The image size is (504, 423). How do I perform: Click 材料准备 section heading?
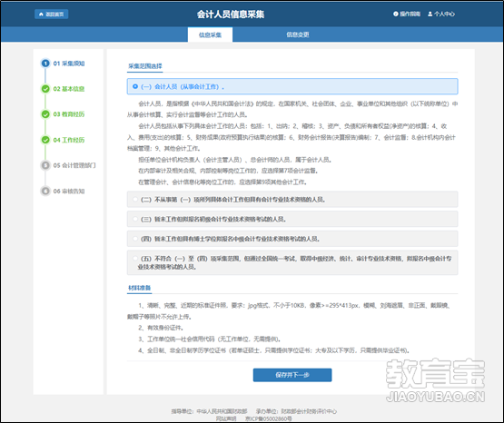click(x=140, y=288)
